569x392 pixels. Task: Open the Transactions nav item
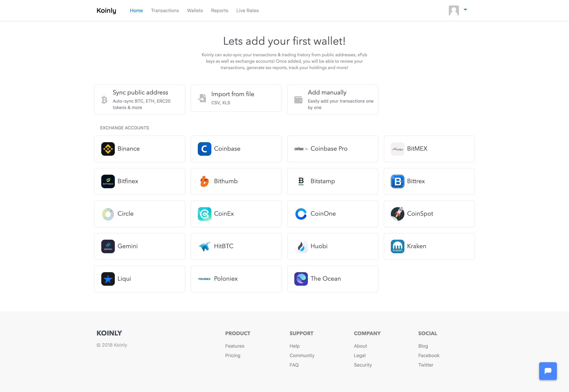point(165,10)
